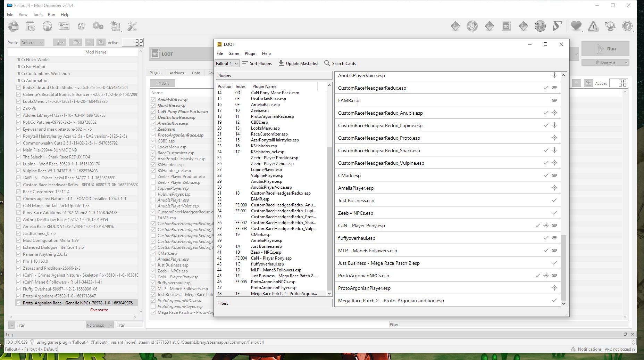
Task: Click paperclip icon on EAMR.esp card
Action: click(554, 100)
